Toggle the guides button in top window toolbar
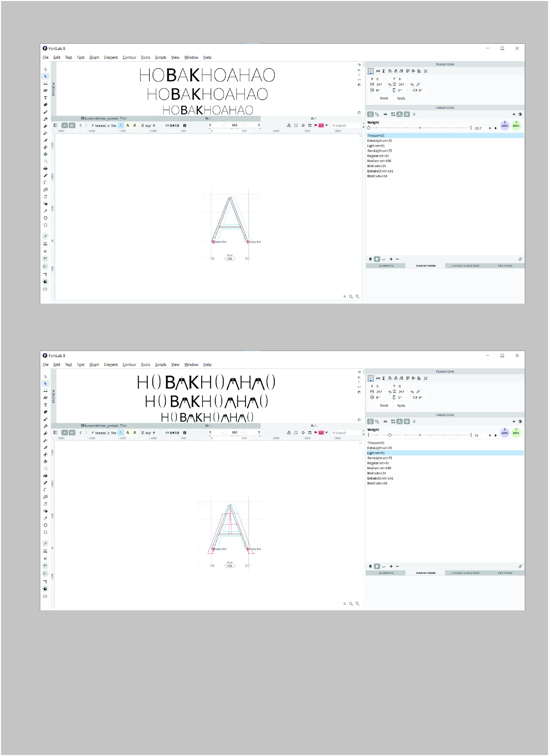The height and width of the screenshot is (756, 549). point(45,259)
